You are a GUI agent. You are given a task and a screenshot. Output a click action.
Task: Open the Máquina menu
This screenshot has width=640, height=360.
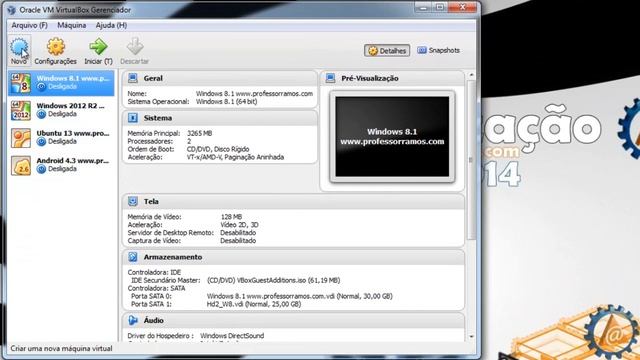point(71,25)
